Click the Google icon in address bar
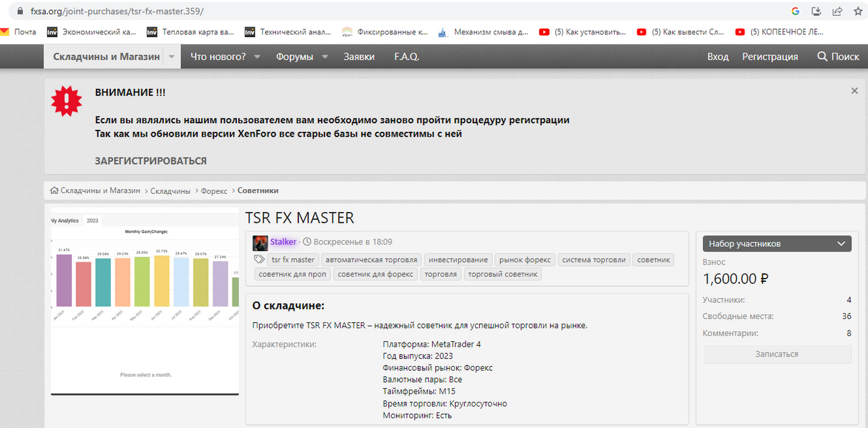 coord(795,11)
